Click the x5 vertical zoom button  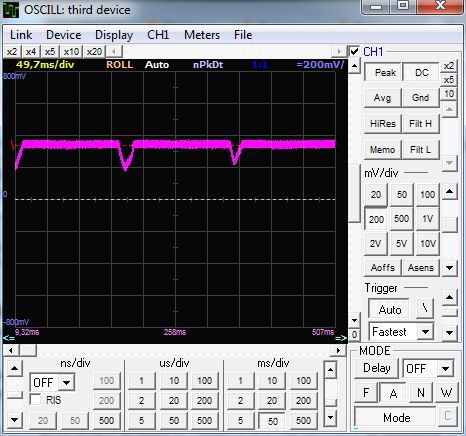click(x=449, y=80)
